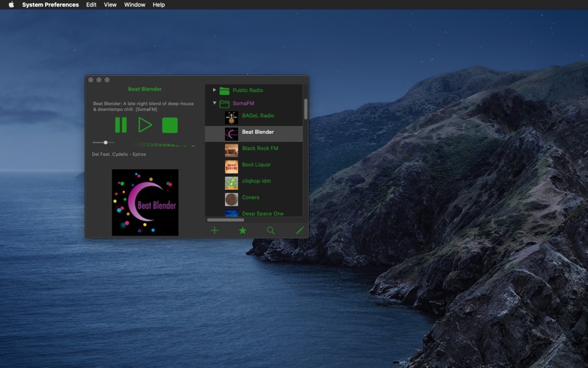Open the System Preferences menu
Image resolution: width=588 pixels, height=368 pixels.
(x=50, y=4)
